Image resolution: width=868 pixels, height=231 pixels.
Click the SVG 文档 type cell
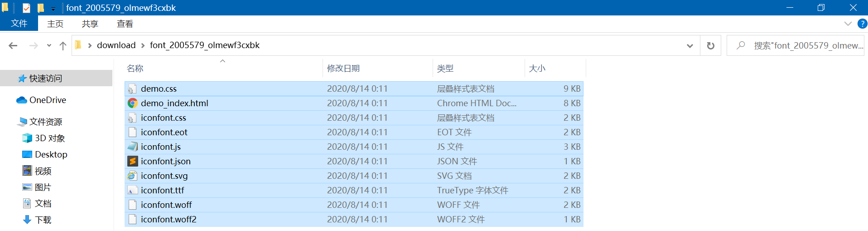tap(454, 176)
